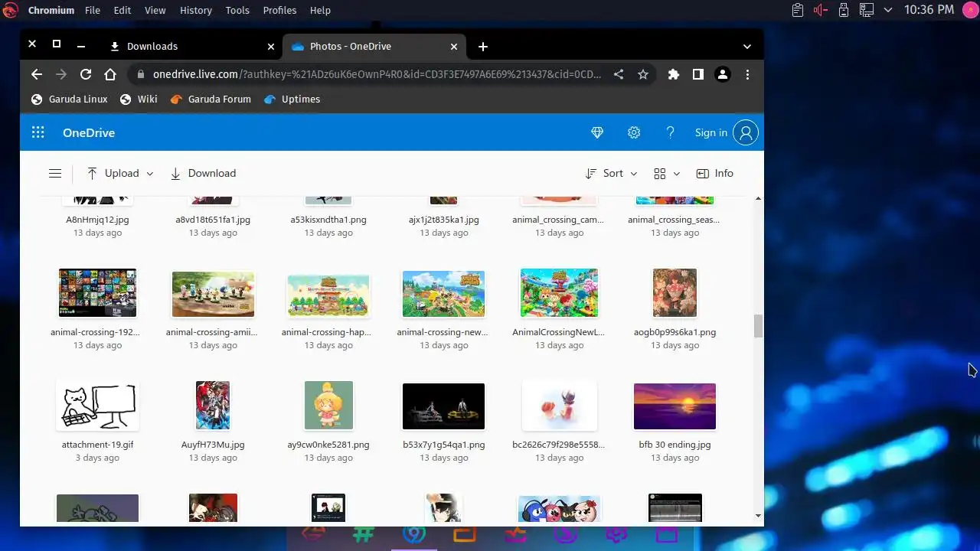
Task: Click the scrollbar down arrow
Action: click(x=758, y=517)
